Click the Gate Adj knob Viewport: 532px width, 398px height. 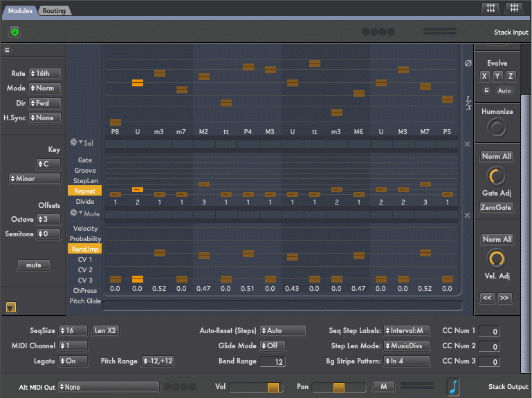coord(497,176)
